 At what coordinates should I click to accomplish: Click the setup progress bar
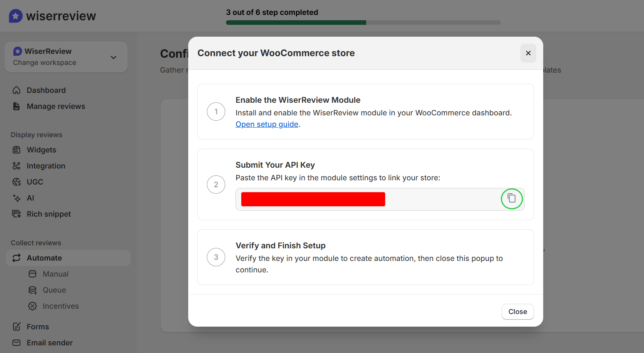(363, 22)
